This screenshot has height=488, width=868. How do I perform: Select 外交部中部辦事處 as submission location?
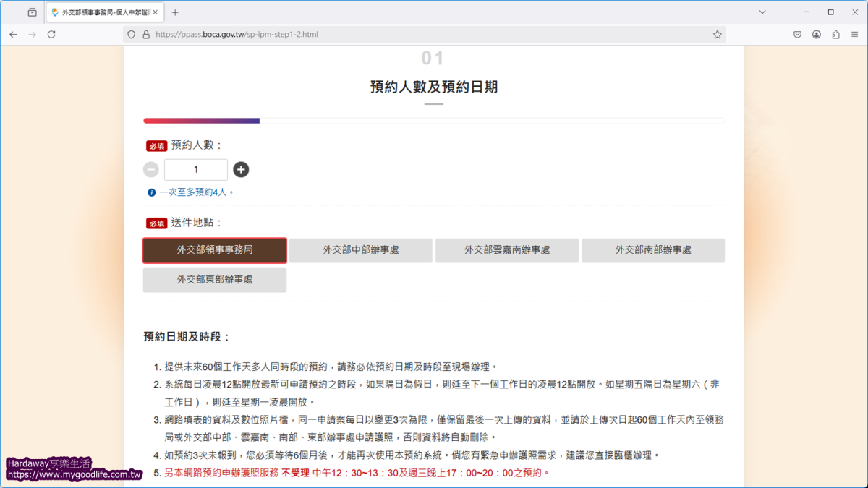[360, 249]
